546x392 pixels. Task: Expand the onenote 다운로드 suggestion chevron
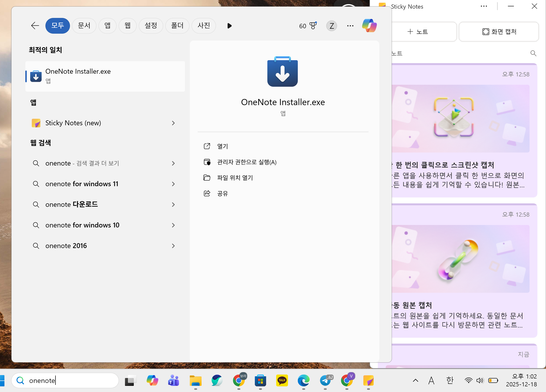[x=173, y=205]
